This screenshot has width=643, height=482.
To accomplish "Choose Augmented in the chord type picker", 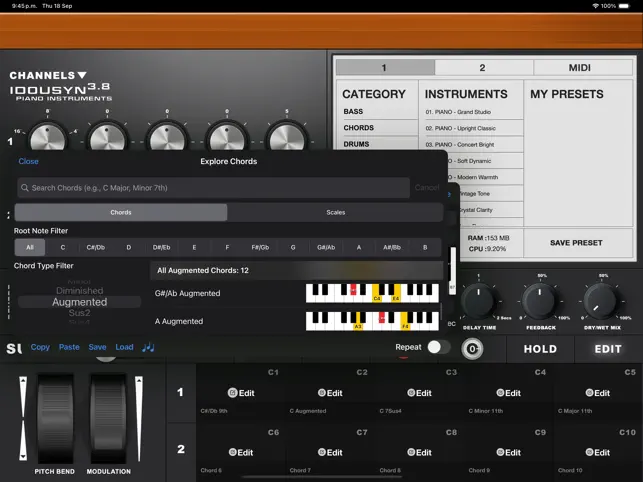I will [80, 302].
